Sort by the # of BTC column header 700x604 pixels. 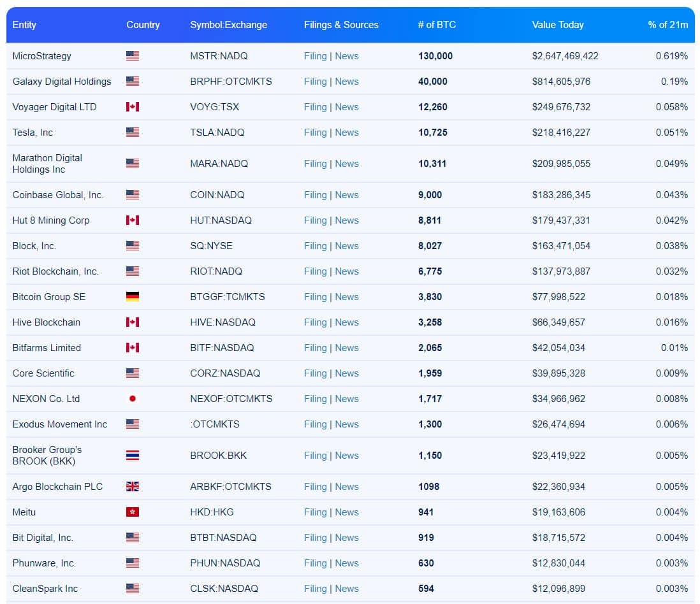click(x=437, y=25)
